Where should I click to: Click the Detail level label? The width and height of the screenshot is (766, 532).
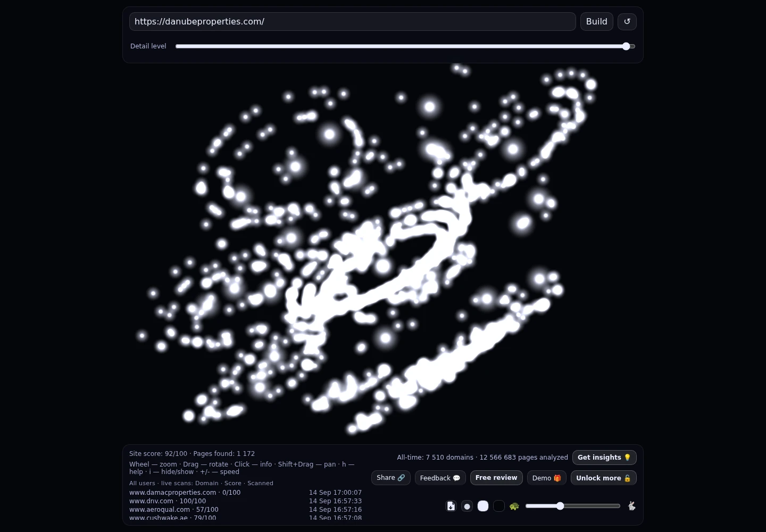pos(148,46)
